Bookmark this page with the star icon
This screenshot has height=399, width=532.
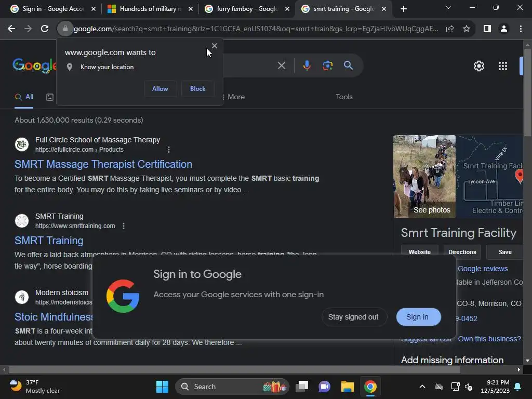(467, 29)
